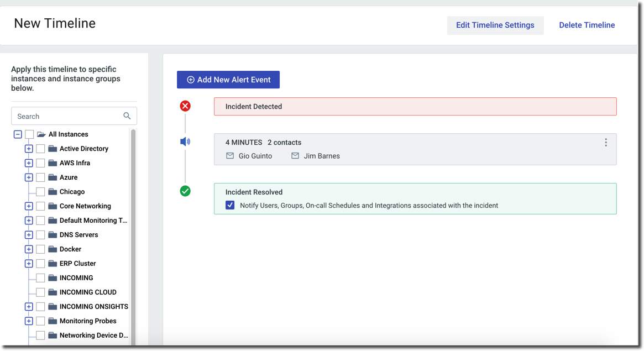Viewport: 644px width, 351px height.
Task: Click the folder icon next to DNS Servers
Action: (54, 234)
